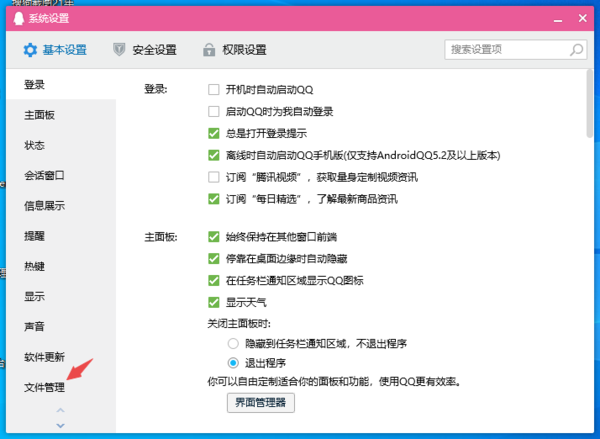Image resolution: width=600 pixels, height=439 pixels.
Task: Enable 启动QQ时为我自动登录 checkbox
Action: coord(214,111)
